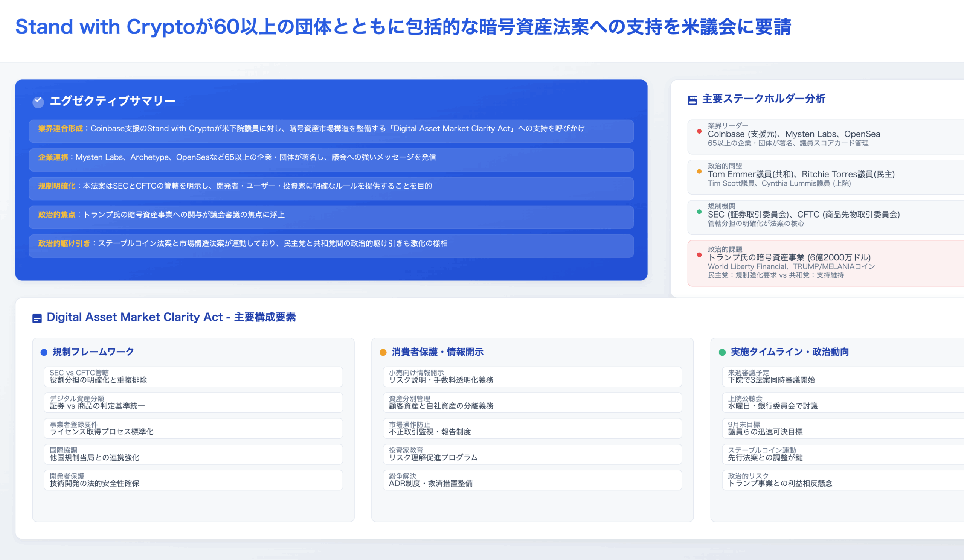Select the 政治的リスク item
Image resolution: width=964 pixels, height=560 pixels.
click(x=843, y=480)
